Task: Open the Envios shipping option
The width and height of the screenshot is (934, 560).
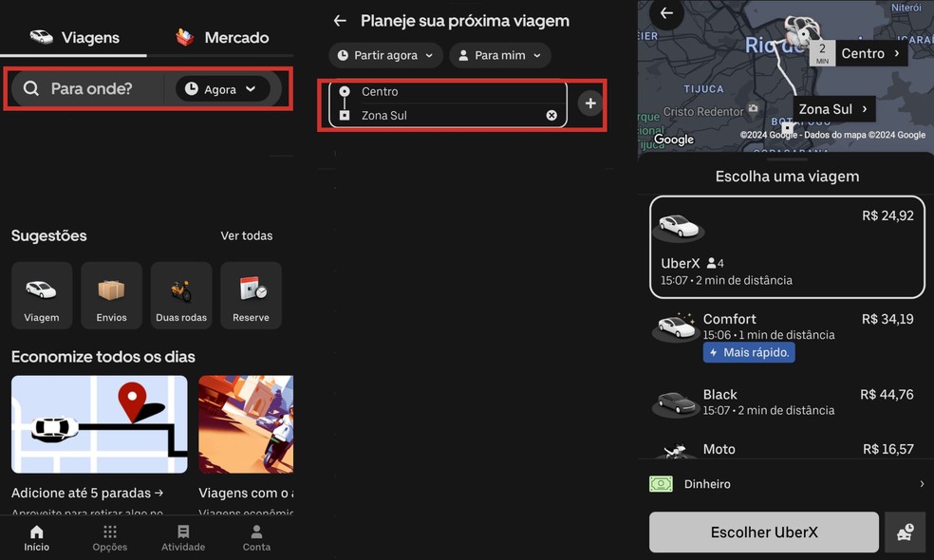Action: [x=111, y=295]
